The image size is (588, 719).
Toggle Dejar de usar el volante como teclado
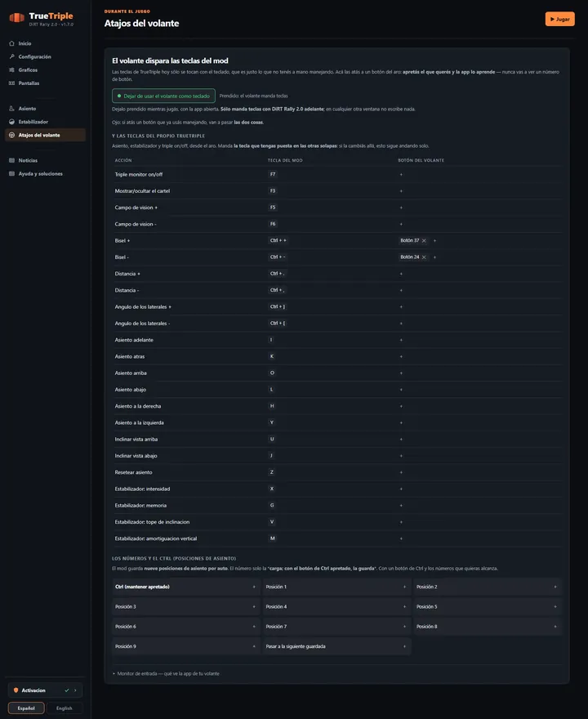coord(163,96)
